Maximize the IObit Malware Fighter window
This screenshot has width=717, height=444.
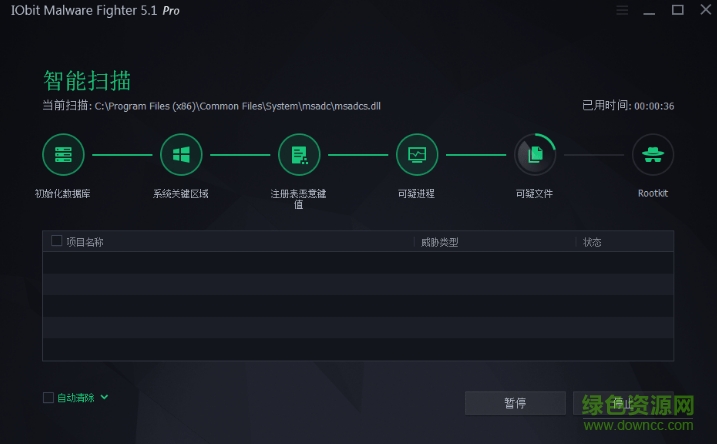tap(678, 10)
